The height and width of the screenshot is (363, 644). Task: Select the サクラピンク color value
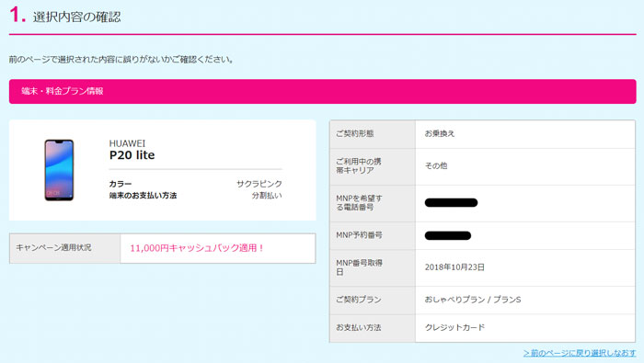(x=259, y=184)
